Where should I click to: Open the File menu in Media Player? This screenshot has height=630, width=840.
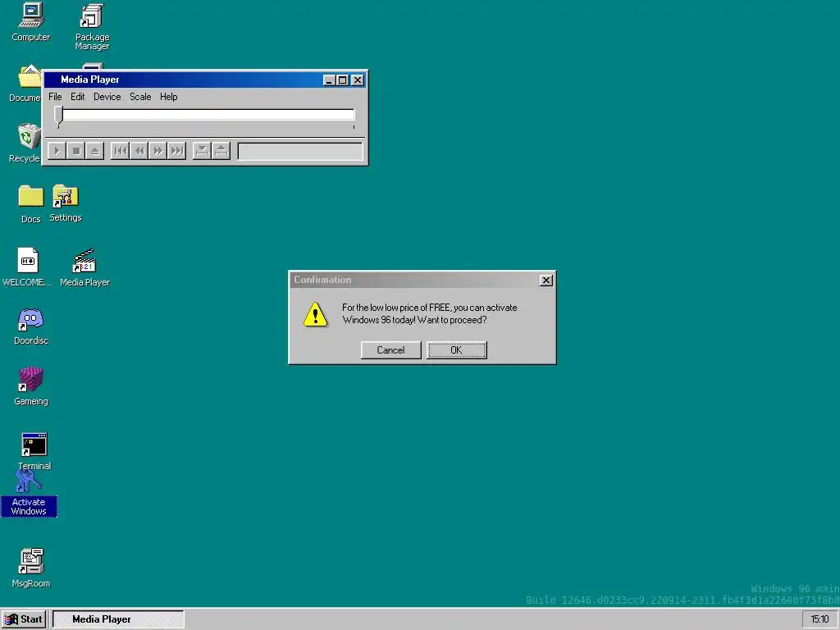pos(55,97)
